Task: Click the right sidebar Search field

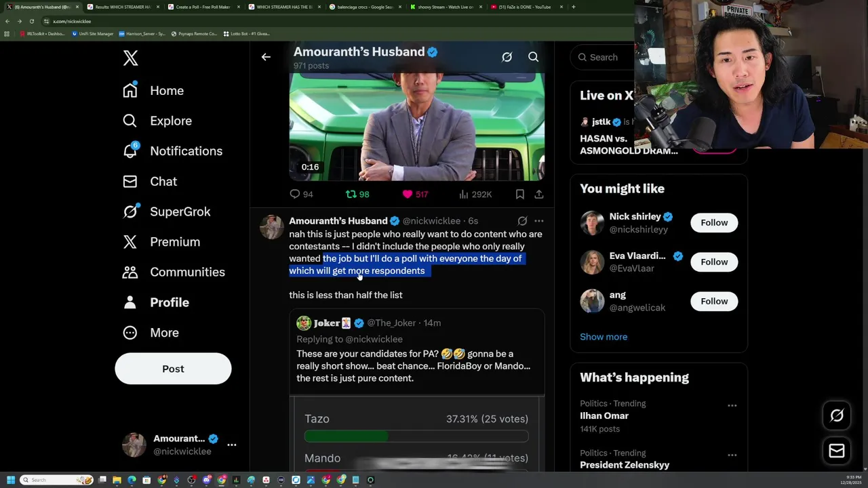Action: click(603, 57)
